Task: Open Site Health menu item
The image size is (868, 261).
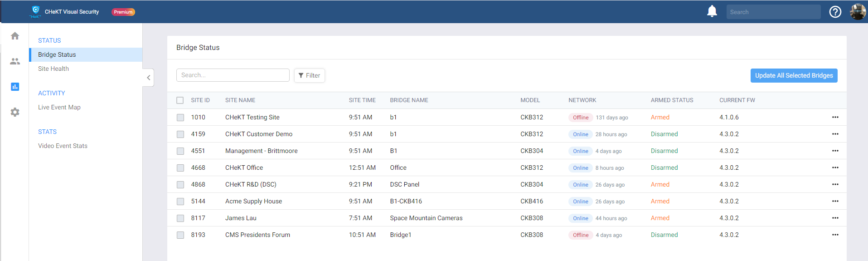Action: click(53, 69)
